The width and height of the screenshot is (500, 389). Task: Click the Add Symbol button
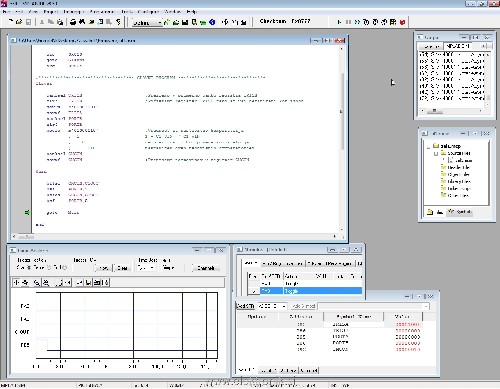click(303, 306)
